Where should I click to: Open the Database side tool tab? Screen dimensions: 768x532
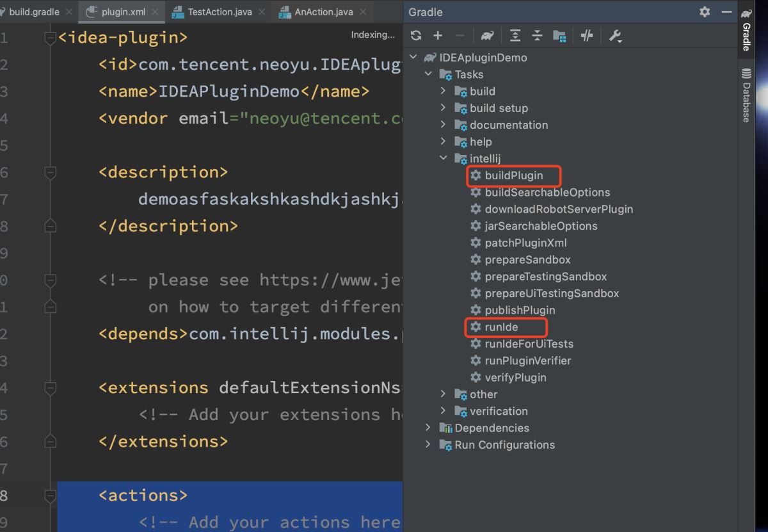pyautogui.click(x=746, y=94)
